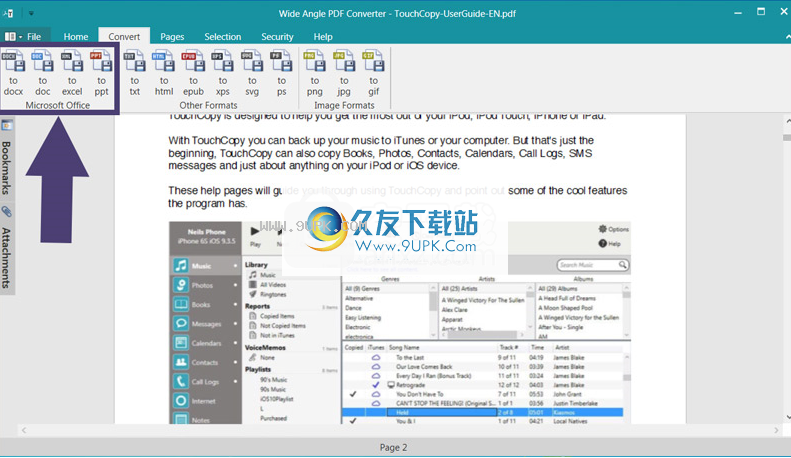This screenshot has width=791, height=458.
Task: Save pages as jpg images
Action: [x=344, y=73]
